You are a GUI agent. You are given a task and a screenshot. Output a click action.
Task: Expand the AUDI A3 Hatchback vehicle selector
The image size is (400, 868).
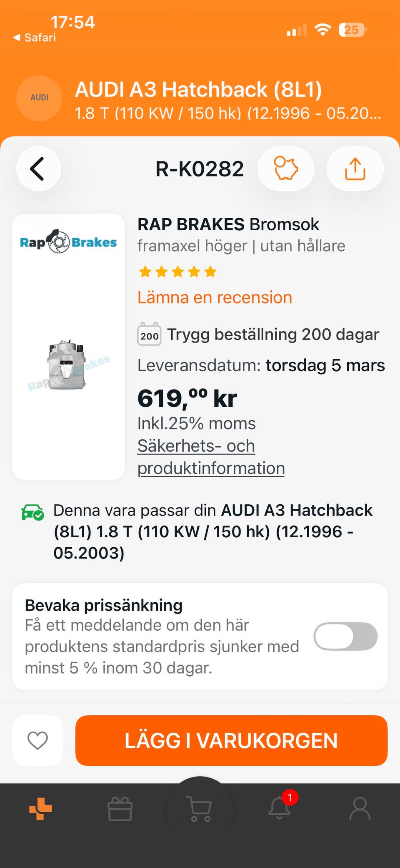227,101
